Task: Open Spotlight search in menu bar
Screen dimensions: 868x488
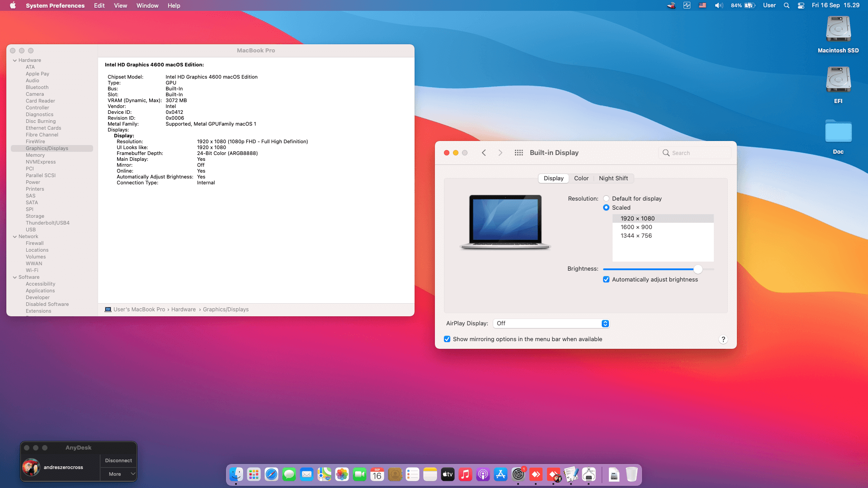Action: point(787,5)
